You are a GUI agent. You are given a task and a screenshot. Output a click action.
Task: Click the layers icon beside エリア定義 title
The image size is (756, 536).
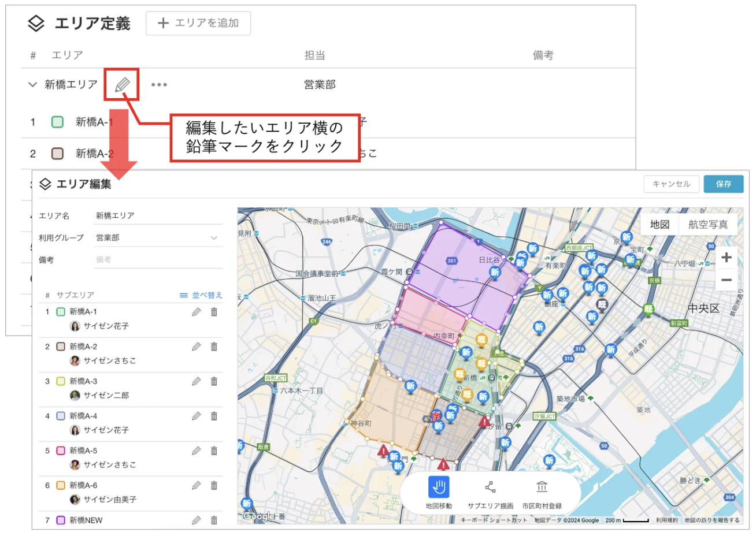click(36, 24)
